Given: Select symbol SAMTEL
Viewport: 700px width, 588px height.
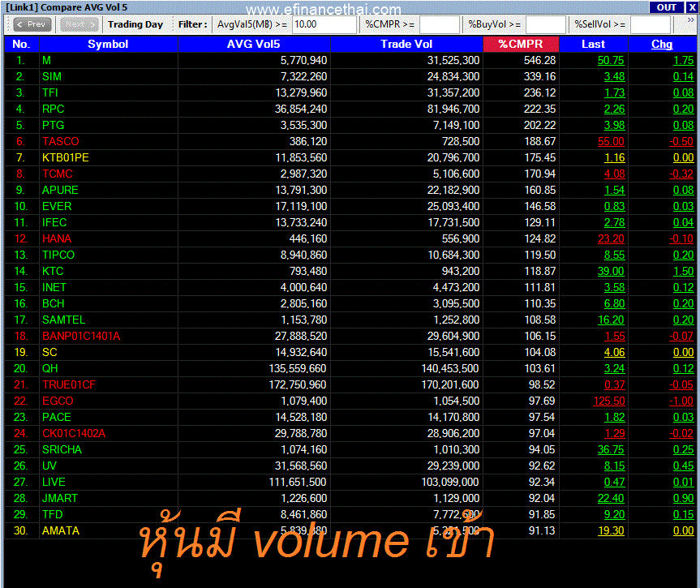Looking at the screenshot, I should 63,320.
